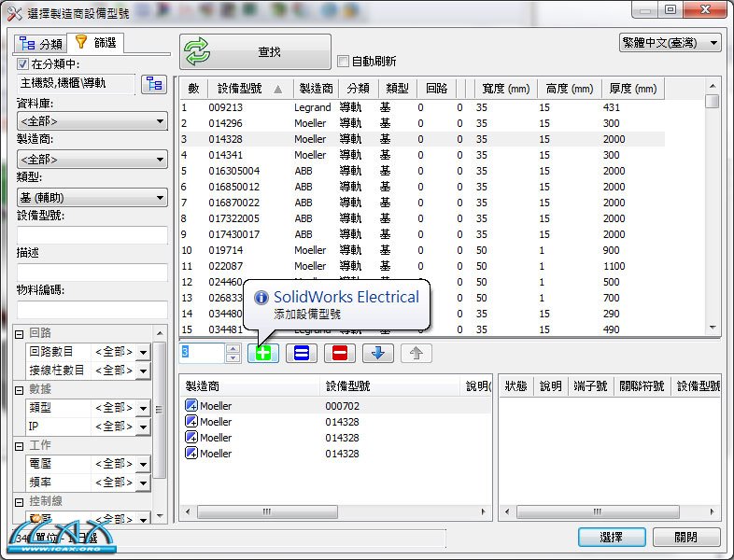734x560 pixels.
Task: Click the gray up arrow button
Action: [416, 353]
